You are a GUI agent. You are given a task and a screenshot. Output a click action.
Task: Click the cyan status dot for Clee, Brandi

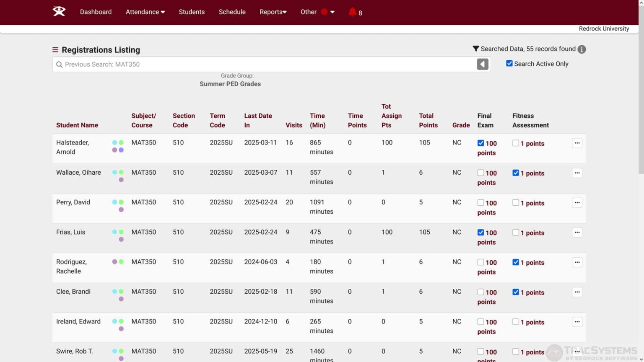[x=114, y=292]
